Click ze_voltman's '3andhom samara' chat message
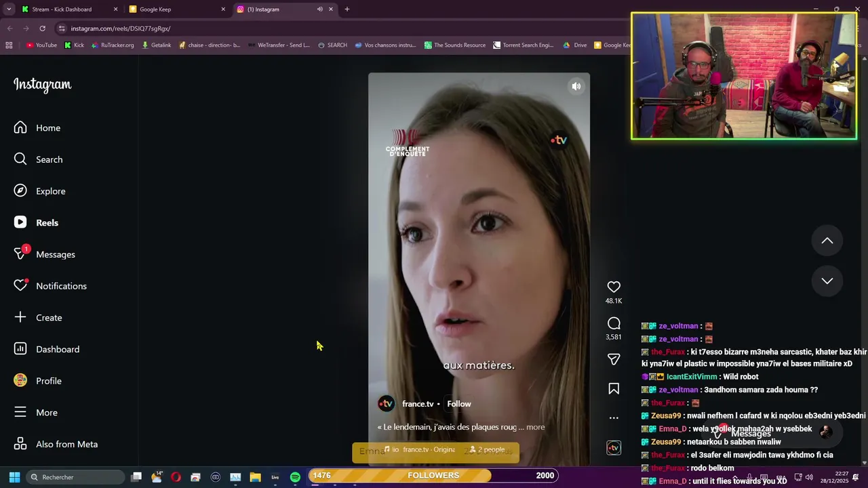 pos(730,390)
